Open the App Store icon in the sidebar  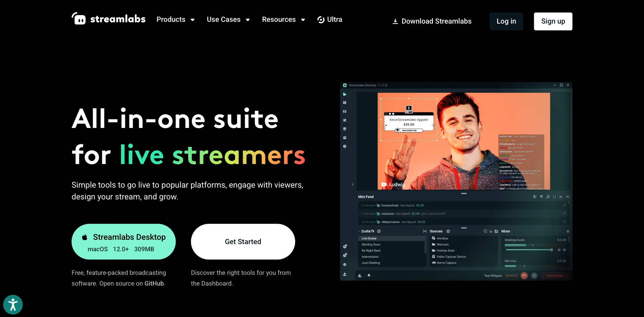click(345, 129)
